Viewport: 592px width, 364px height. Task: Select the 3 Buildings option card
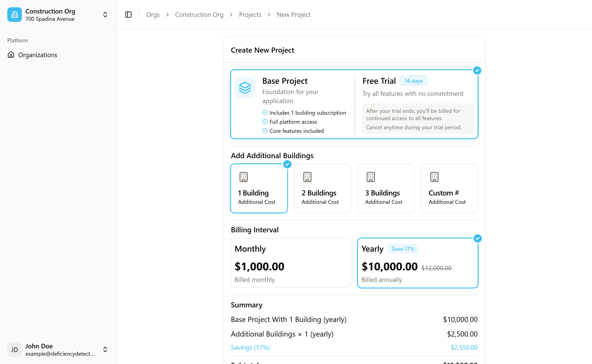coord(386,189)
